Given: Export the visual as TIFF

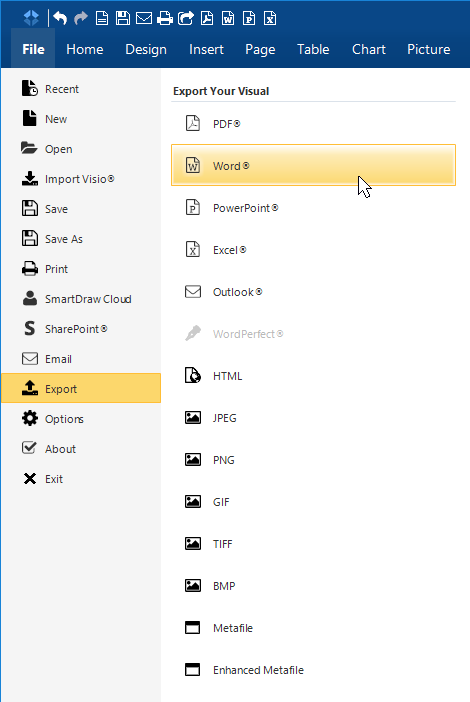Looking at the screenshot, I should click(x=313, y=544).
